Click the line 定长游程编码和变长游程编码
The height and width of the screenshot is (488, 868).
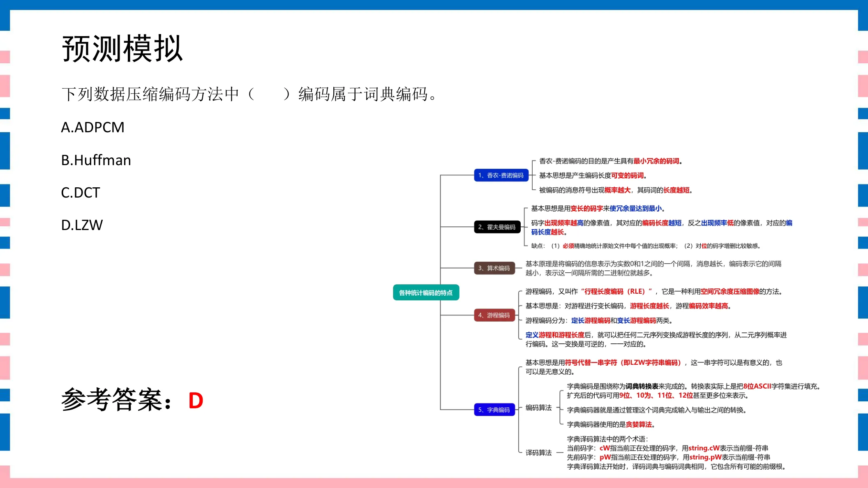pyautogui.click(x=599, y=320)
